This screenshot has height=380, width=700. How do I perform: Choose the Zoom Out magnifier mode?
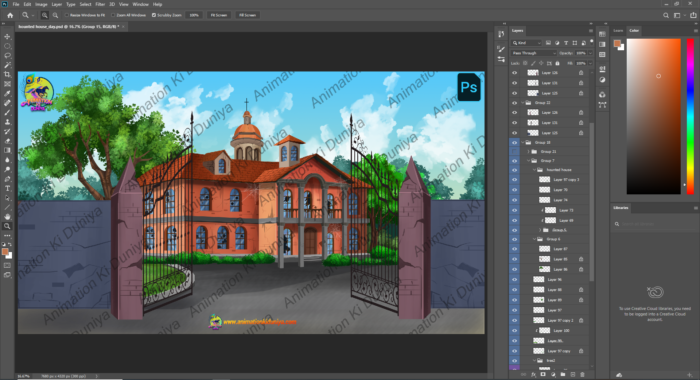[x=55, y=15]
